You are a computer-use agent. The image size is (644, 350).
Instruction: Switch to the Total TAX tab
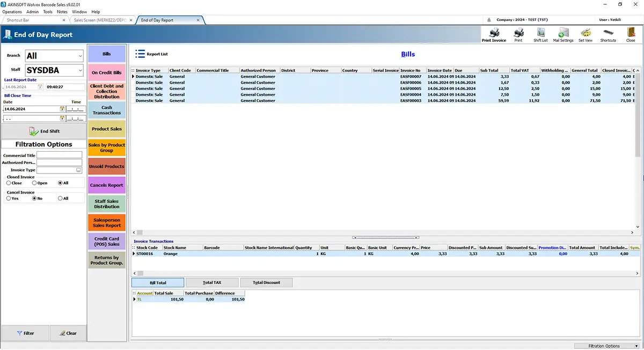pyautogui.click(x=212, y=282)
